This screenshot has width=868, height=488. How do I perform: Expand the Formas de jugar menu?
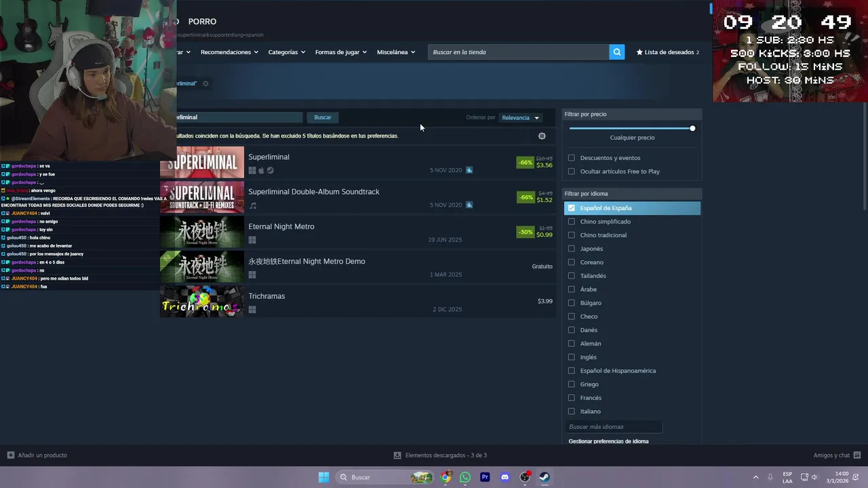pos(340,52)
